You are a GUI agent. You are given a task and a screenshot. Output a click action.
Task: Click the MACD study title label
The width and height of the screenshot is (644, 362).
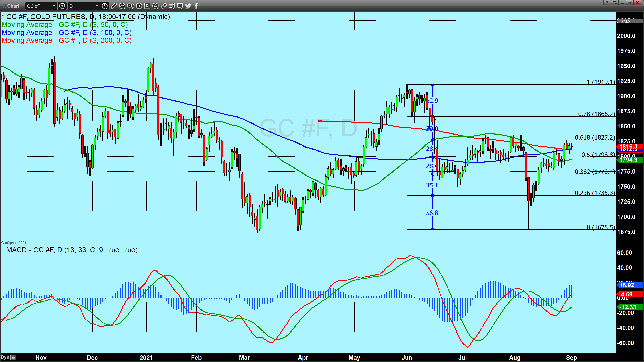coord(69,250)
